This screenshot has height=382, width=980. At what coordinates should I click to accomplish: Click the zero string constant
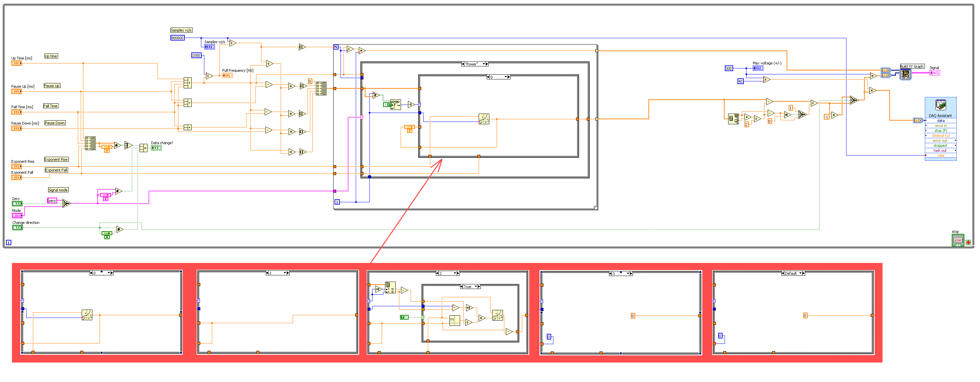pyautogui.click(x=52, y=201)
